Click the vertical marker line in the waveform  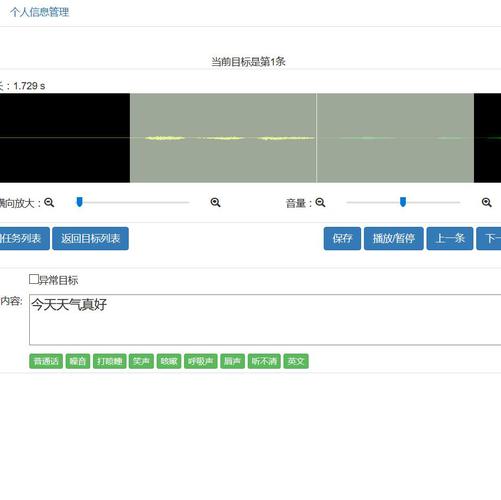point(316,138)
